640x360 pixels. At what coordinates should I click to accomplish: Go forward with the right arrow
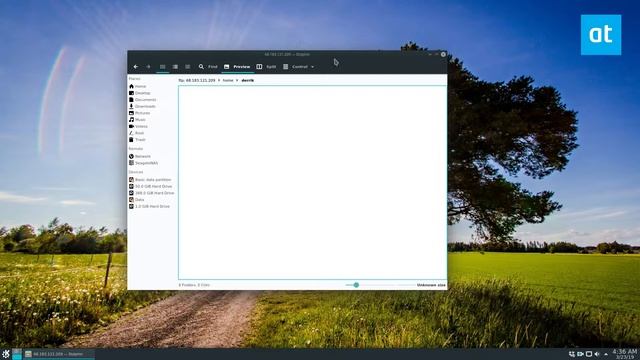pyautogui.click(x=148, y=67)
